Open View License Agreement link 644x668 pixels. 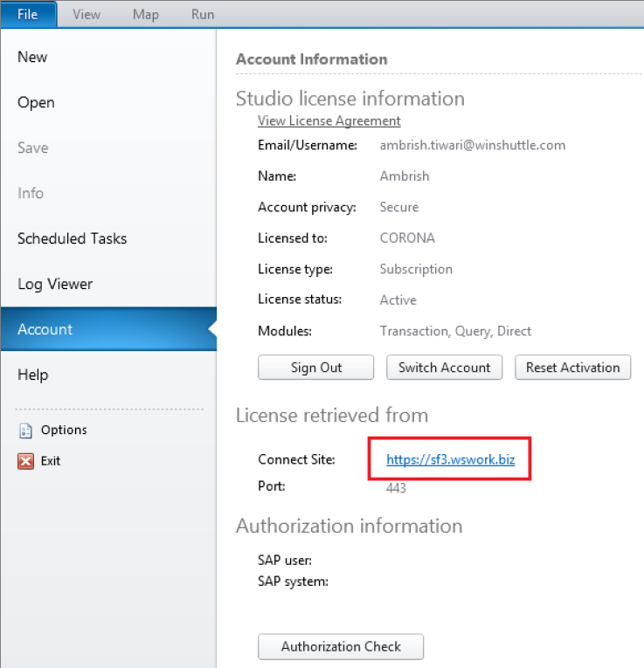pyautogui.click(x=329, y=121)
